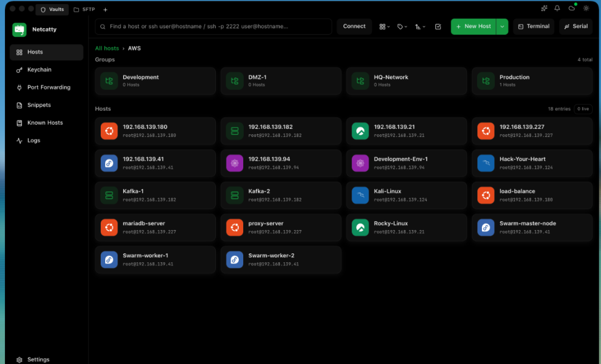This screenshot has height=364, width=601.
Task: Click the AWS breadcrumb
Action: [x=134, y=48]
